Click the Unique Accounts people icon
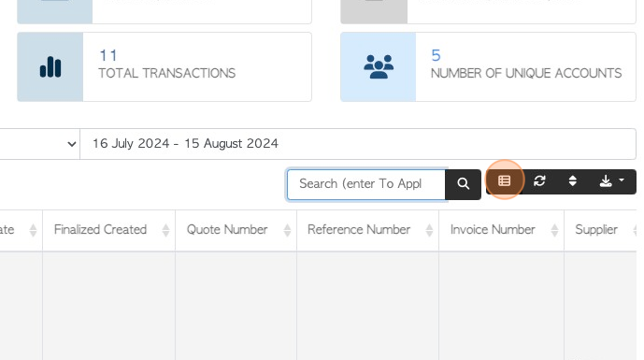The image size is (644, 360). [379, 67]
